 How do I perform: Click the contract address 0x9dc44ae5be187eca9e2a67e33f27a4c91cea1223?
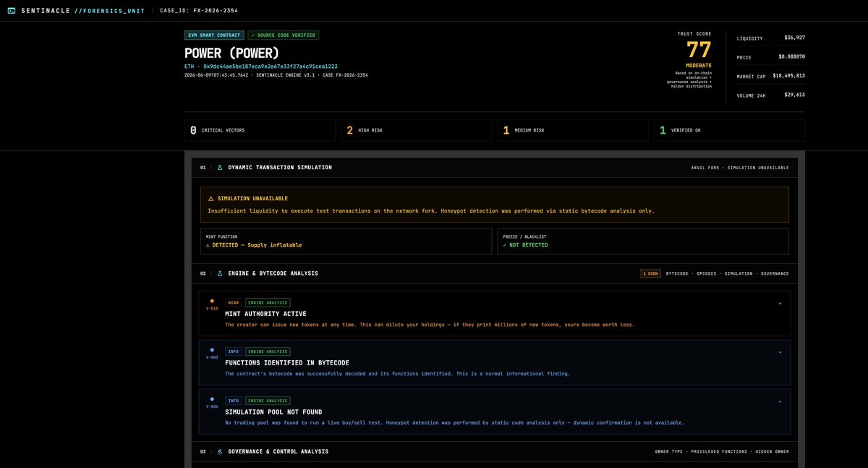point(270,66)
